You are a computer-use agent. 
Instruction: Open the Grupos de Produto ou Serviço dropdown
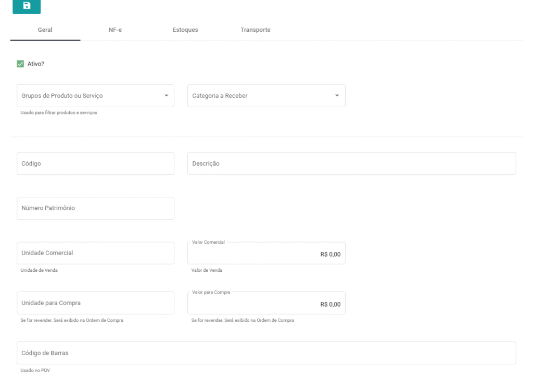click(x=90, y=96)
